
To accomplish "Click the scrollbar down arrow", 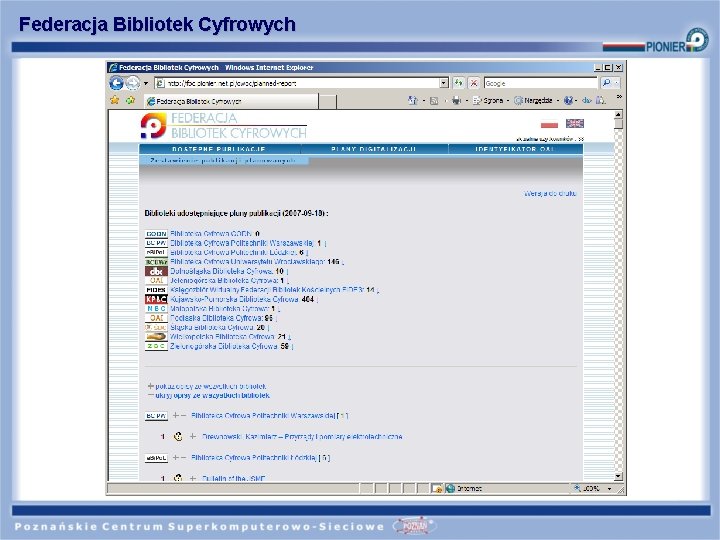I will pyautogui.click(x=618, y=476).
